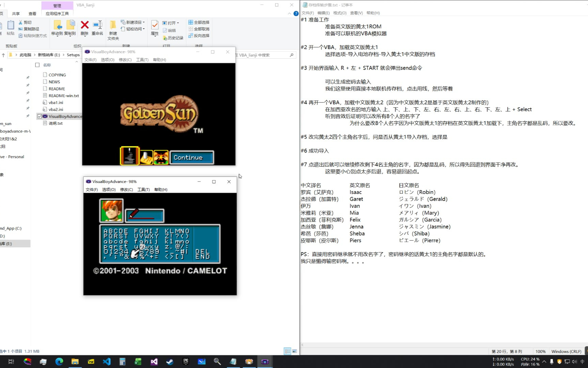The image size is (588, 368).
Task: Uncheck the VisualBoyAdvance file checkbox
Action: coord(40,116)
